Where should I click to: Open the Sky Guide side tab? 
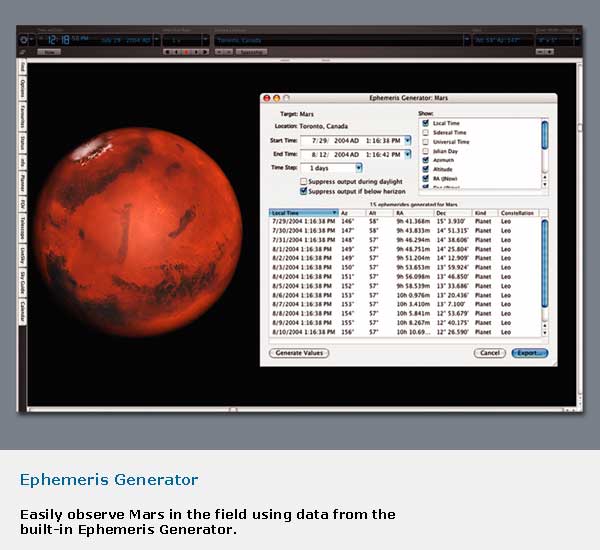click(23, 282)
